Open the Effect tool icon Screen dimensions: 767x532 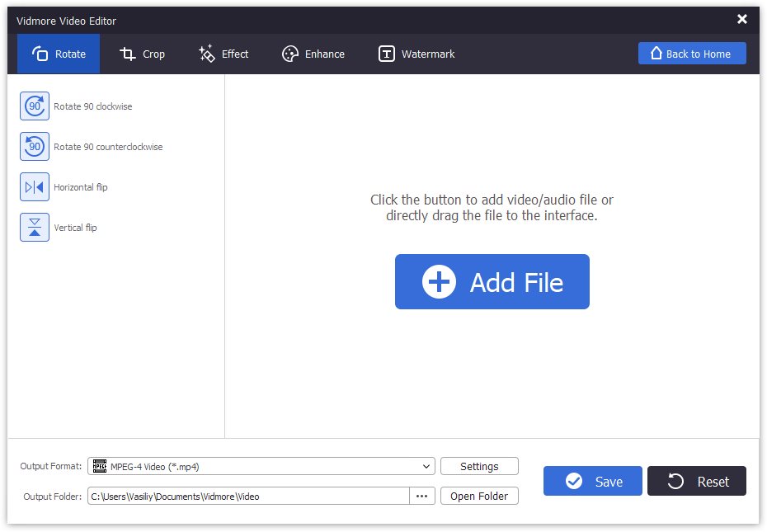point(205,54)
